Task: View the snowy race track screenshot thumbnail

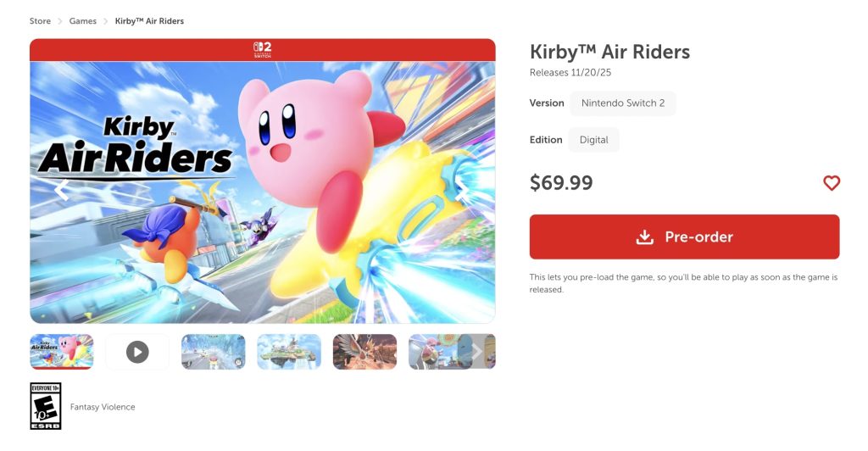Action: 213,352
